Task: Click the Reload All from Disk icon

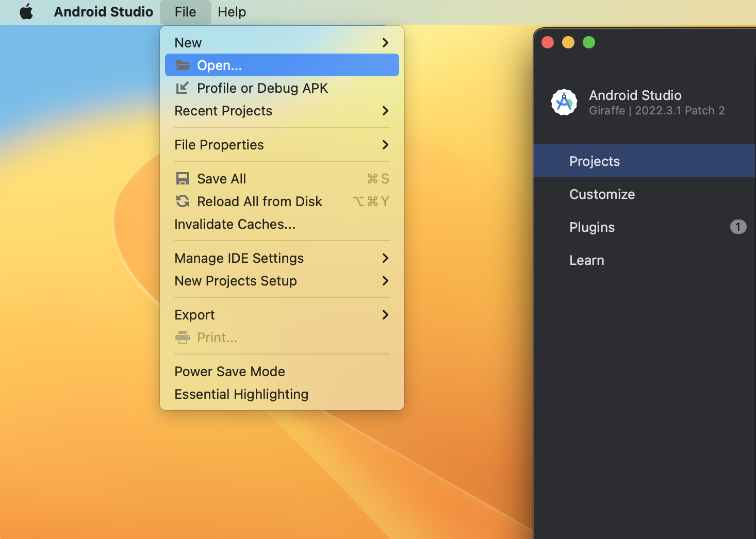Action: coord(183,201)
